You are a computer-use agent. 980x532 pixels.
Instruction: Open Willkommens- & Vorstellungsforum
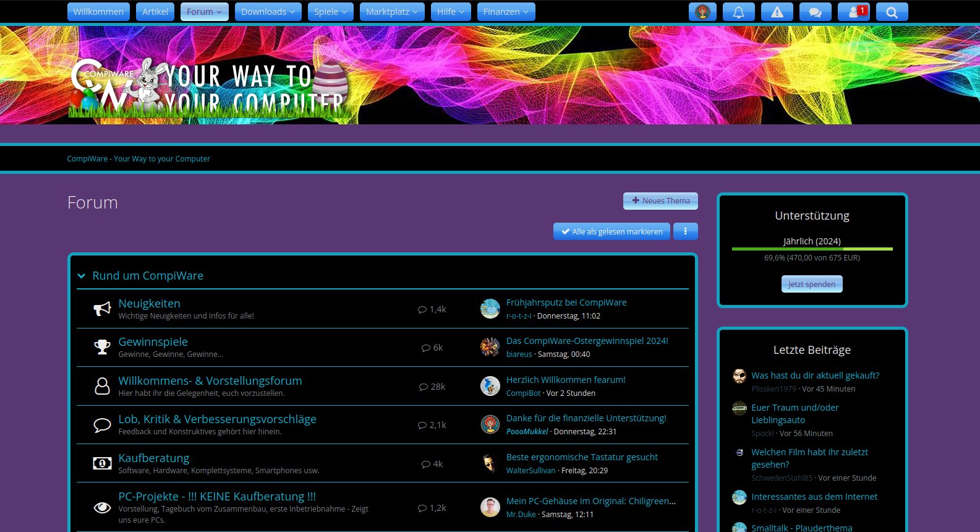(x=210, y=380)
